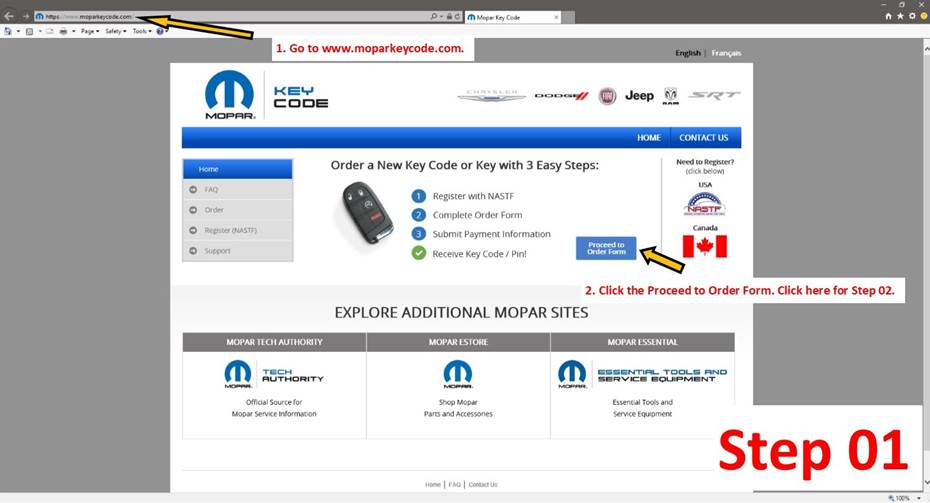Click CONTACT US in the blue navigation bar

click(x=703, y=138)
